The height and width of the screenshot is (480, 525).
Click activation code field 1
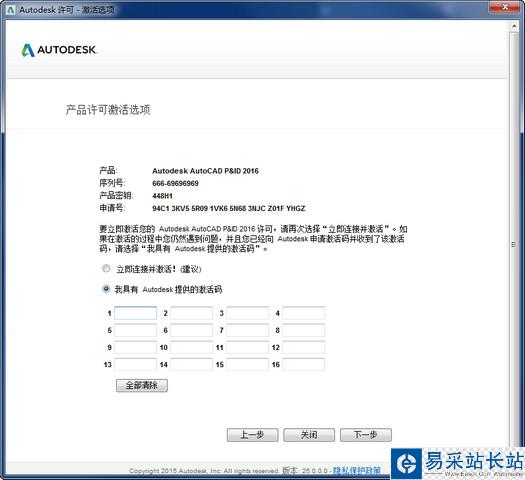[x=135, y=313]
